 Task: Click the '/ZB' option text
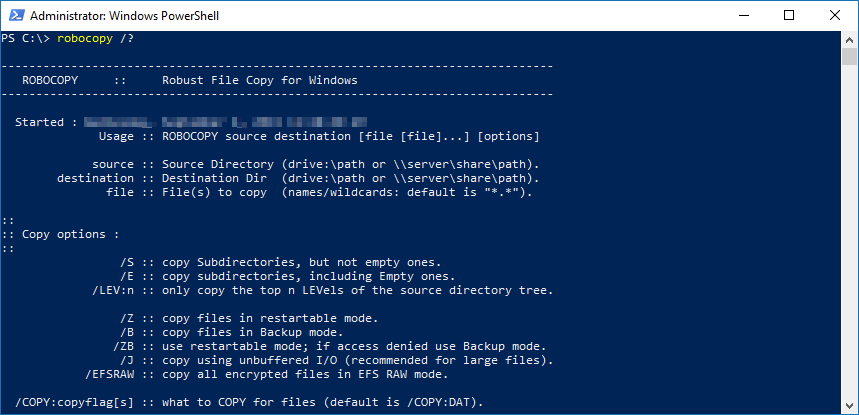[123, 346]
